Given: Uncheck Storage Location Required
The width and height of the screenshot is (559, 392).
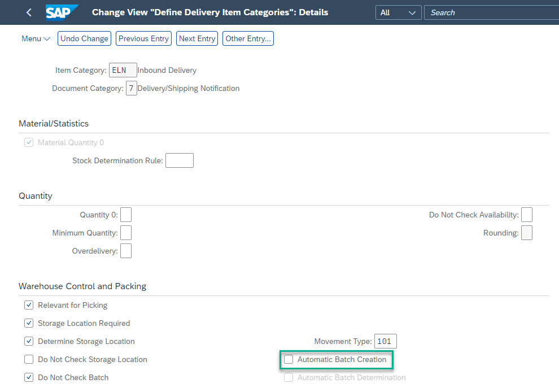Looking at the screenshot, I should 29,323.
